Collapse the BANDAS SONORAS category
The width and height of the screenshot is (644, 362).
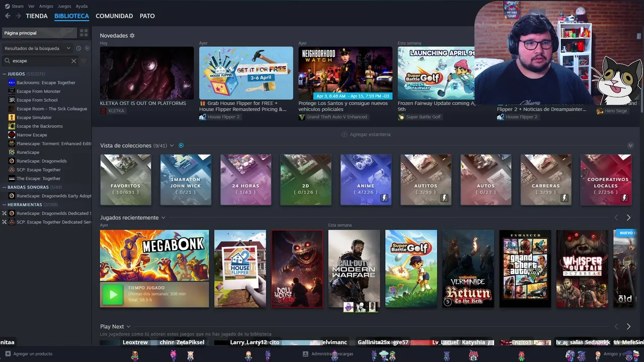[x=5, y=187]
